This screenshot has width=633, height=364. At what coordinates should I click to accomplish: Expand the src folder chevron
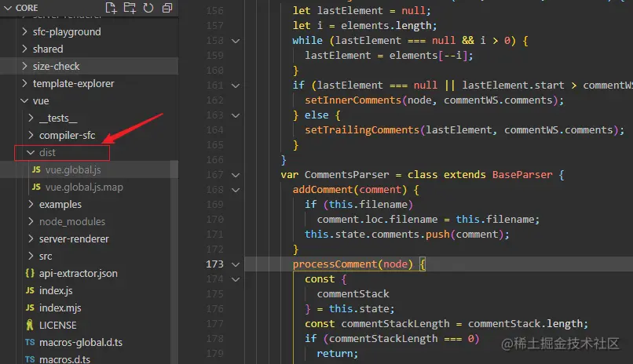[31, 257]
